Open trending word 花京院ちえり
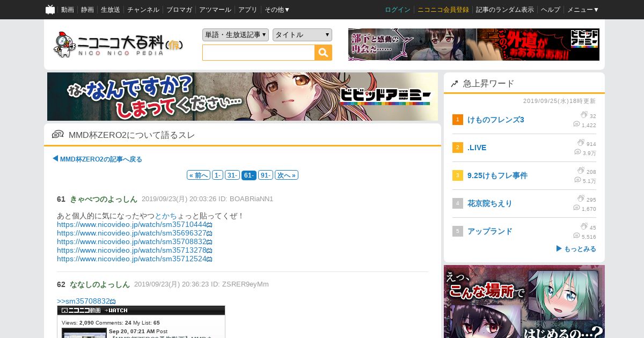 coord(490,203)
